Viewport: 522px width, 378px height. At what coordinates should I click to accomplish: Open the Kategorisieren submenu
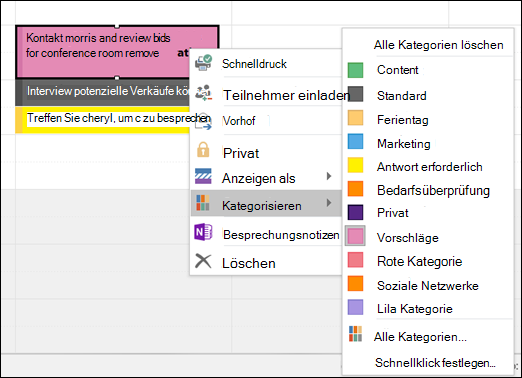point(266,203)
